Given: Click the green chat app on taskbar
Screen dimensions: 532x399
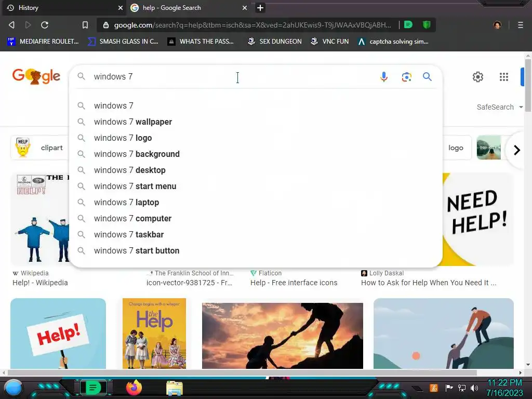Looking at the screenshot, I should (93, 388).
